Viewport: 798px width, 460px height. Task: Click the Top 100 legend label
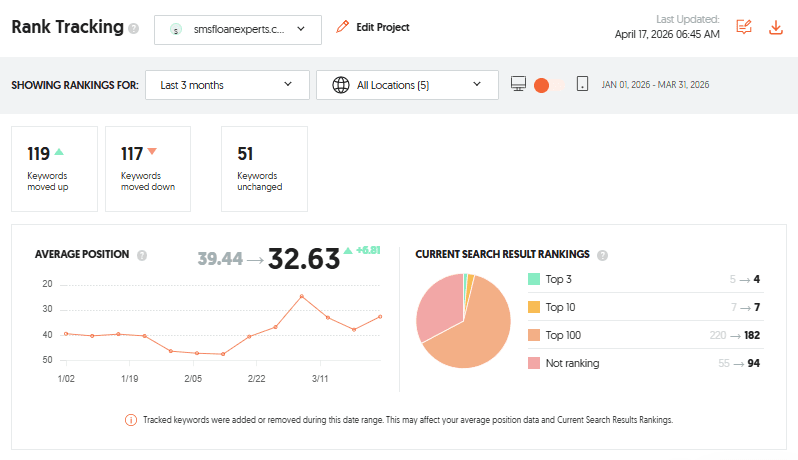pyautogui.click(x=563, y=335)
